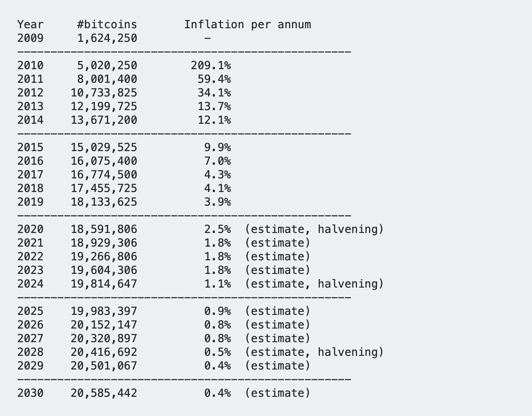Image resolution: width=532 pixels, height=416 pixels.
Task: Click the Inflation per annum header
Action: pos(247,24)
